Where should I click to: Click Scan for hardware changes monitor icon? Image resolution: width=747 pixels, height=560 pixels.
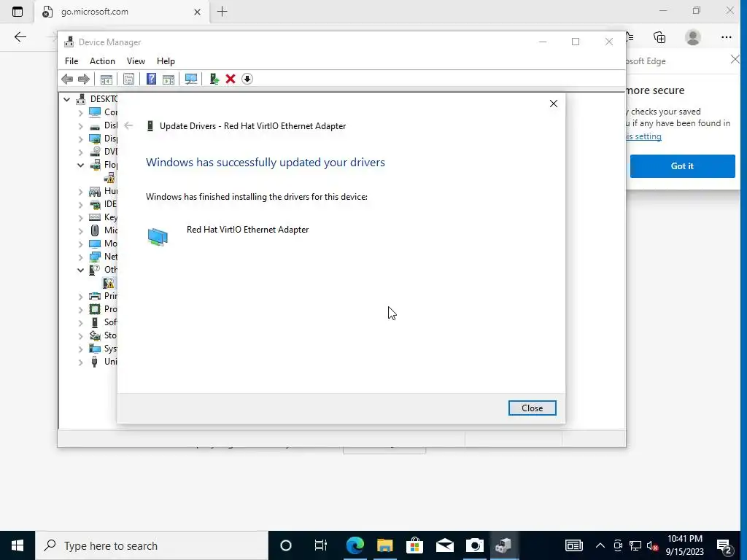coord(191,79)
